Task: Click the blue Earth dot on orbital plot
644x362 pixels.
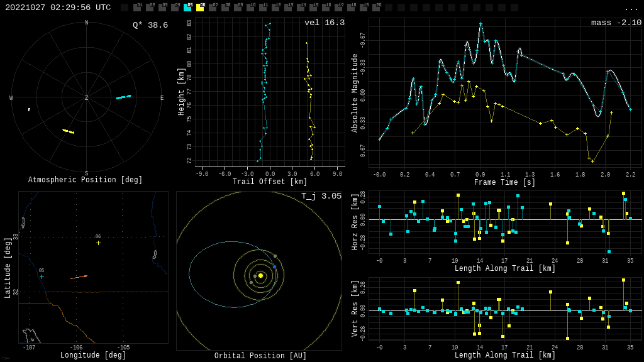Action: [x=274, y=266]
